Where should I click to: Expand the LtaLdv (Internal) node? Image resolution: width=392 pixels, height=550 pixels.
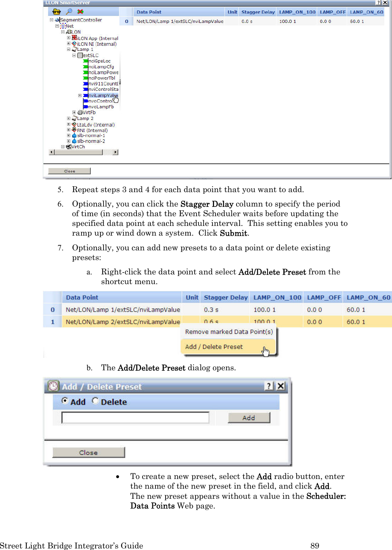(69, 125)
